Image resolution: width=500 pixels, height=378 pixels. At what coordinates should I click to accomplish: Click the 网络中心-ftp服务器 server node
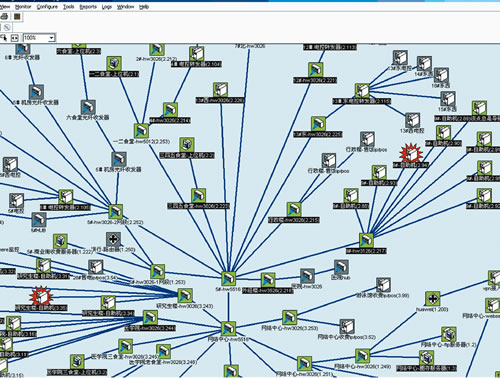click(x=449, y=334)
